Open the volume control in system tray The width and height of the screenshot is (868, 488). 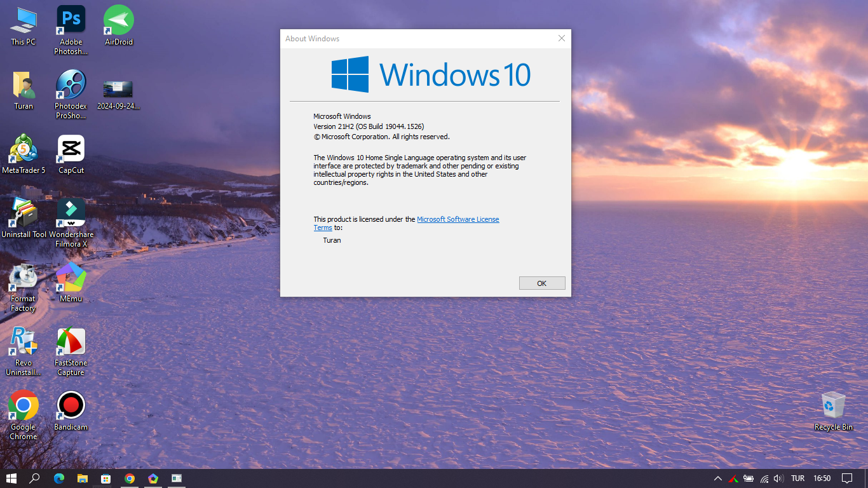click(x=779, y=478)
